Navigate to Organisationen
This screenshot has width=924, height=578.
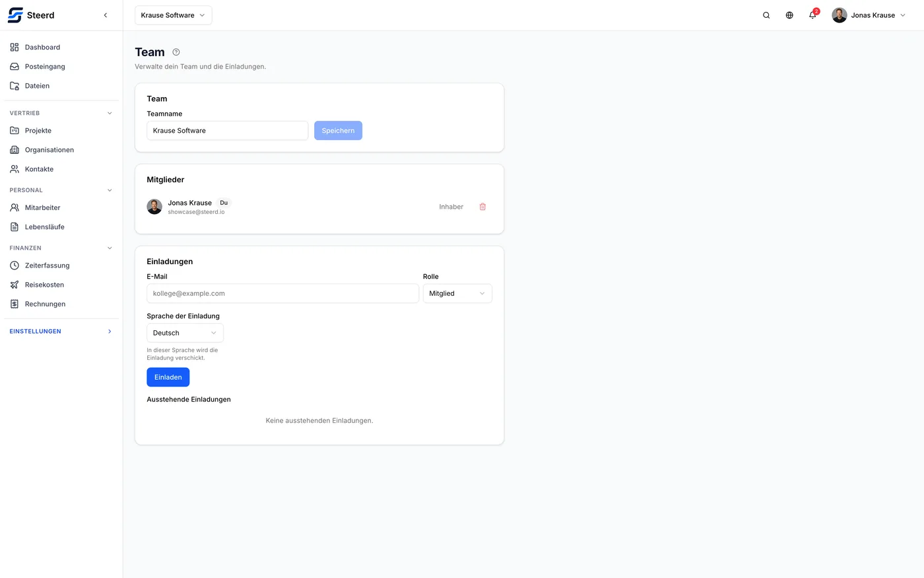[49, 150]
